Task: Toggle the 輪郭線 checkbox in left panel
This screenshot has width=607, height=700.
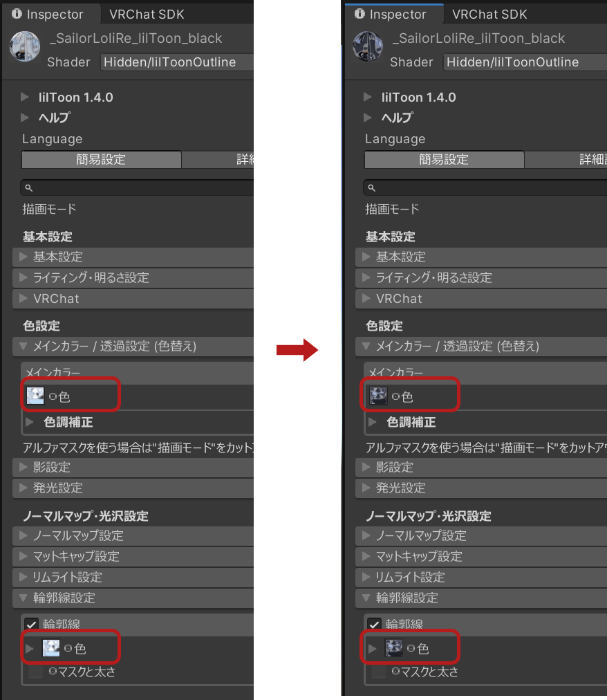Action: click(x=31, y=624)
